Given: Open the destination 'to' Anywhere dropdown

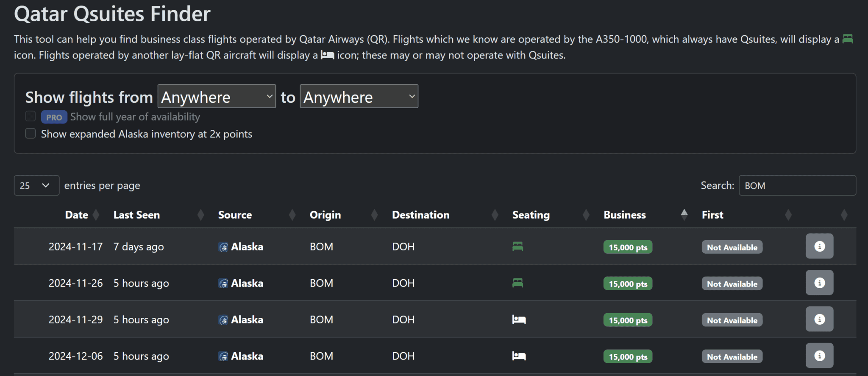Looking at the screenshot, I should [x=359, y=97].
